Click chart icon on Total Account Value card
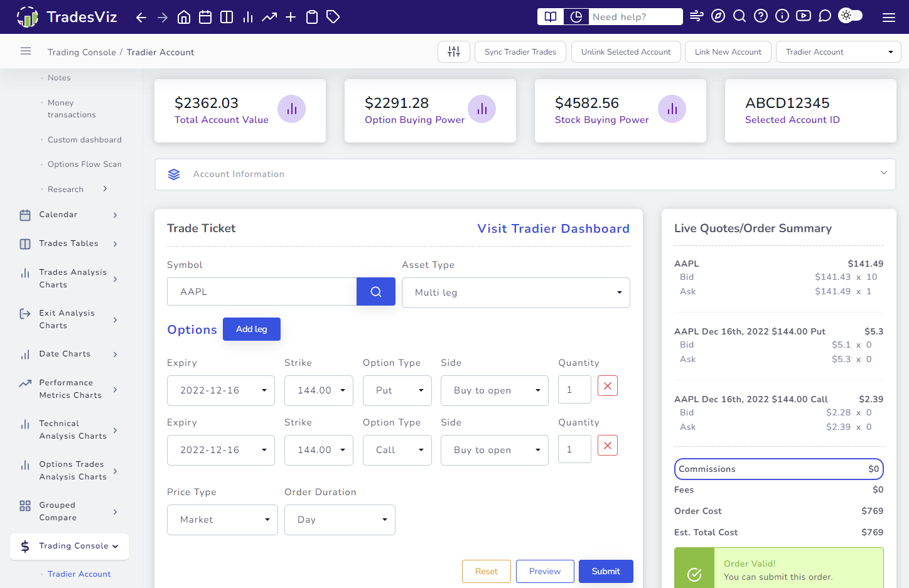This screenshot has width=909, height=588. (x=292, y=109)
